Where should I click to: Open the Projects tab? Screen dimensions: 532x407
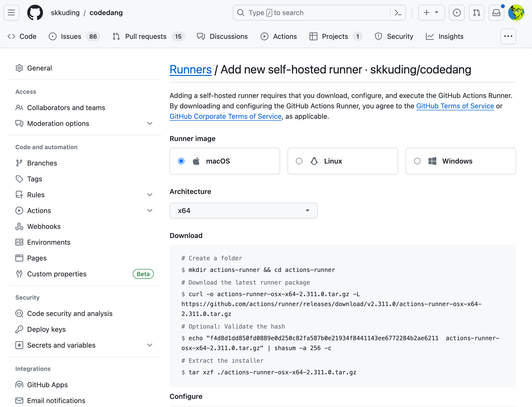(x=335, y=36)
